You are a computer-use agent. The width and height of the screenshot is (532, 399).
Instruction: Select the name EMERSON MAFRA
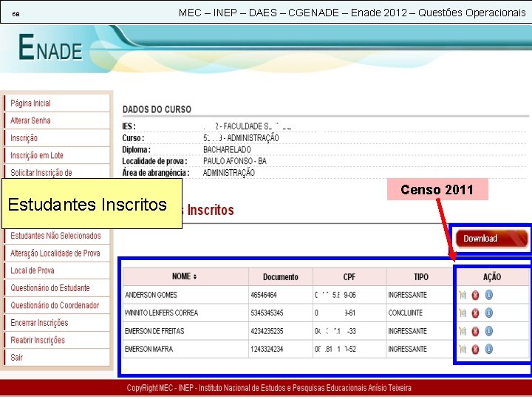(149, 349)
